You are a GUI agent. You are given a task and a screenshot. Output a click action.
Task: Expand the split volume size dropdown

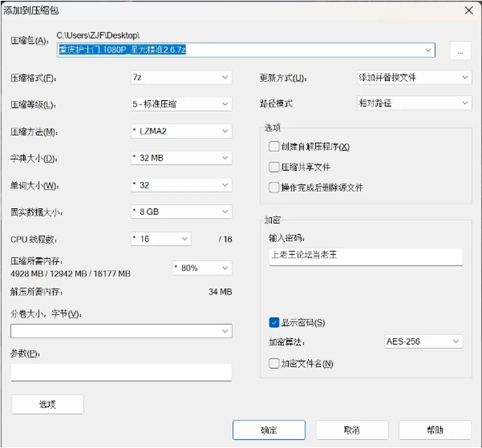point(122,331)
